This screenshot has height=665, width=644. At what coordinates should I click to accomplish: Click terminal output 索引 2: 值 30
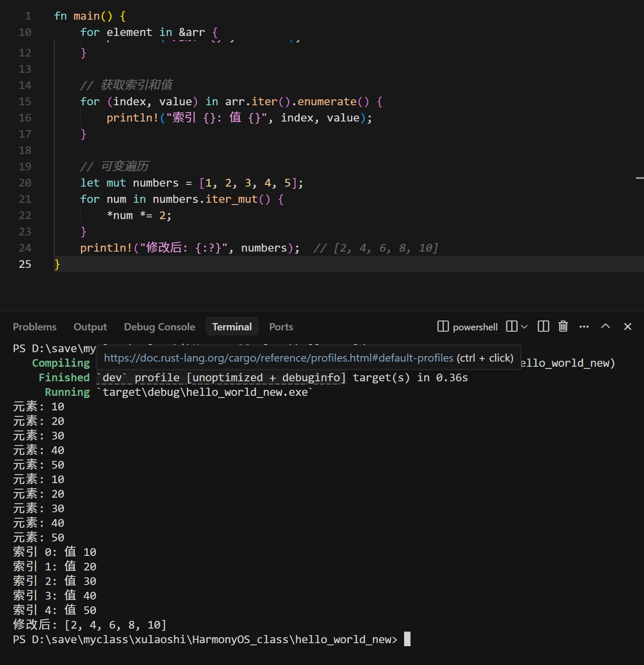[x=55, y=581]
